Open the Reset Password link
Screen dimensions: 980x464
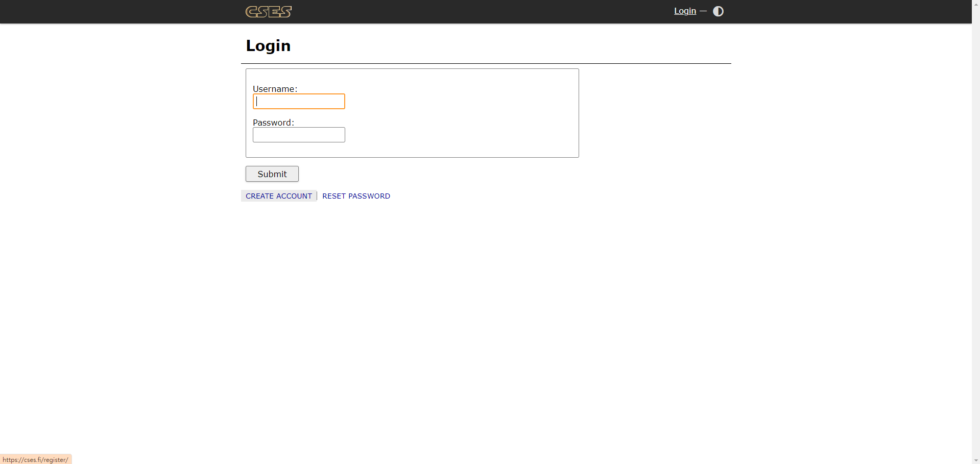point(356,196)
